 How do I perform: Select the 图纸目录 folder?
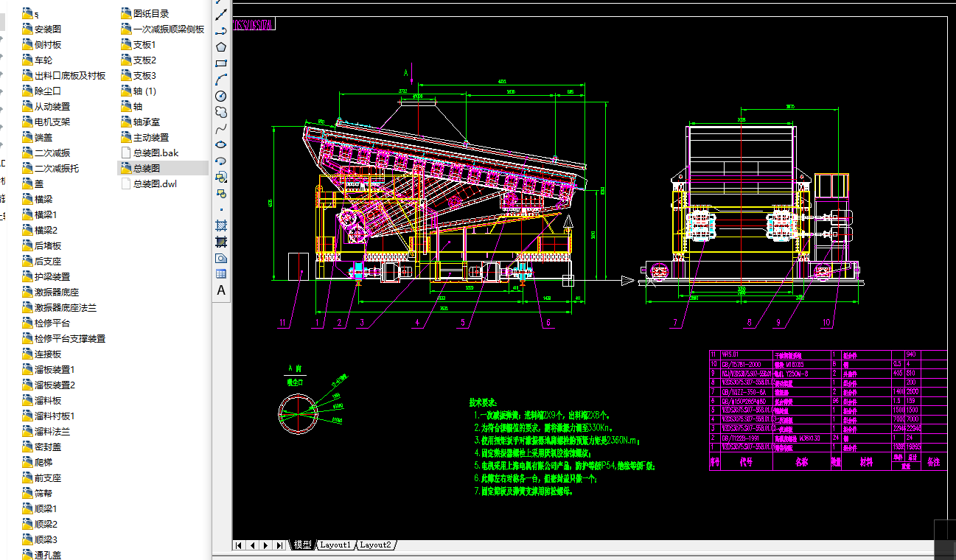pos(150,13)
